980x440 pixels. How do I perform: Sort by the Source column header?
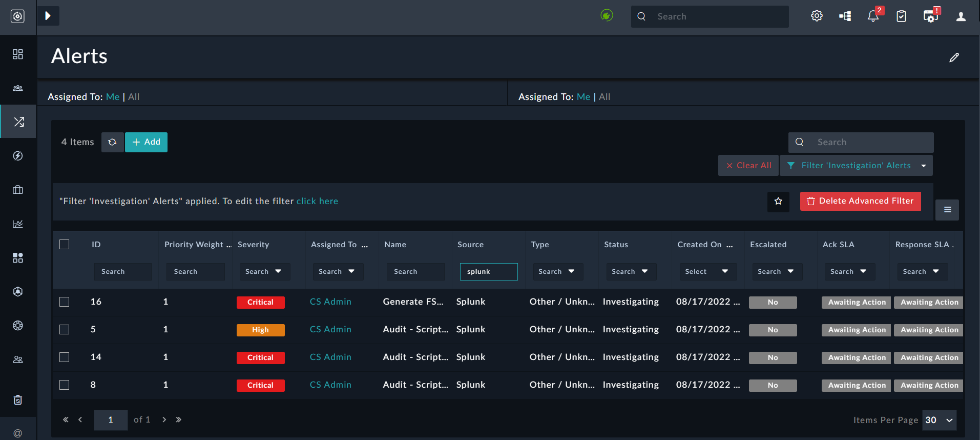click(x=470, y=245)
